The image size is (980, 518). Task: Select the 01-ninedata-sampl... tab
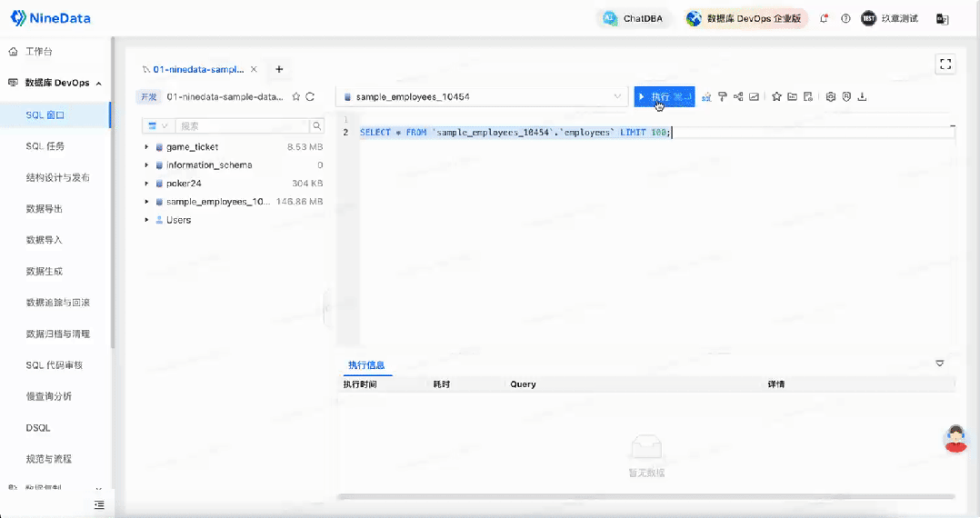[198, 69]
